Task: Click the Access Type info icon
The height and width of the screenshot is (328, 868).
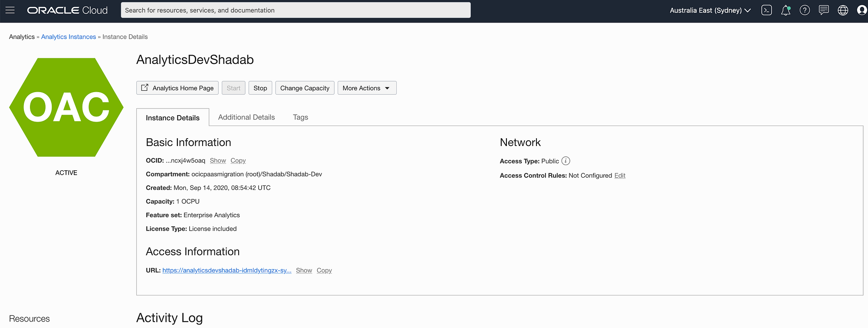Action: click(x=566, y=161)
